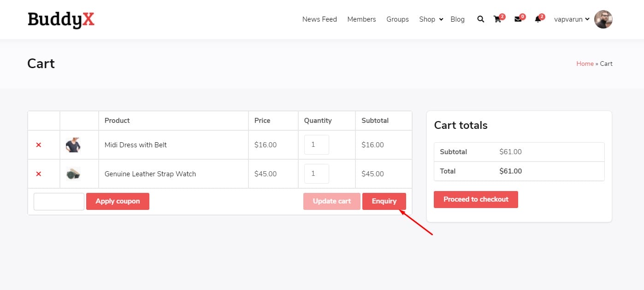Click the Midi Dress quantity field
644x290 pixels.
316,145
